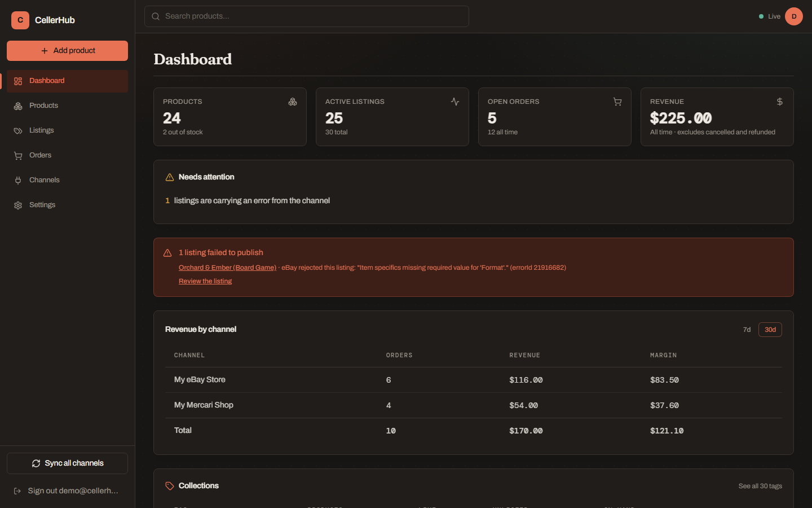Click the green Live status dot

[x=761, y=16]
